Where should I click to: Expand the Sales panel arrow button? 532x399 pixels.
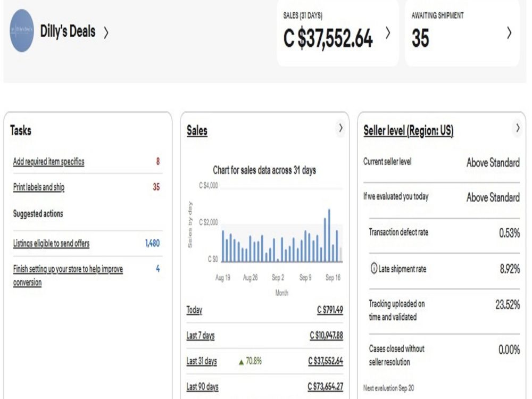pyautogui.click(x=340, y=128)
